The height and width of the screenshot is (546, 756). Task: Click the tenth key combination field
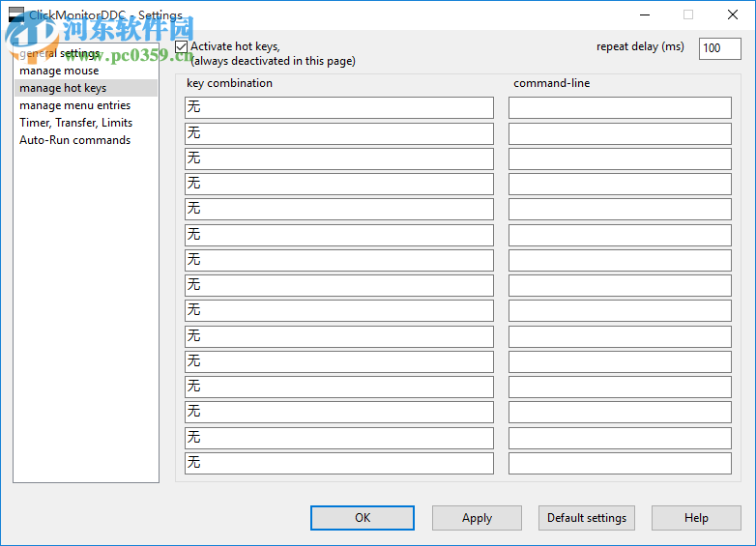pyautogui.click(x=339, y=336)
